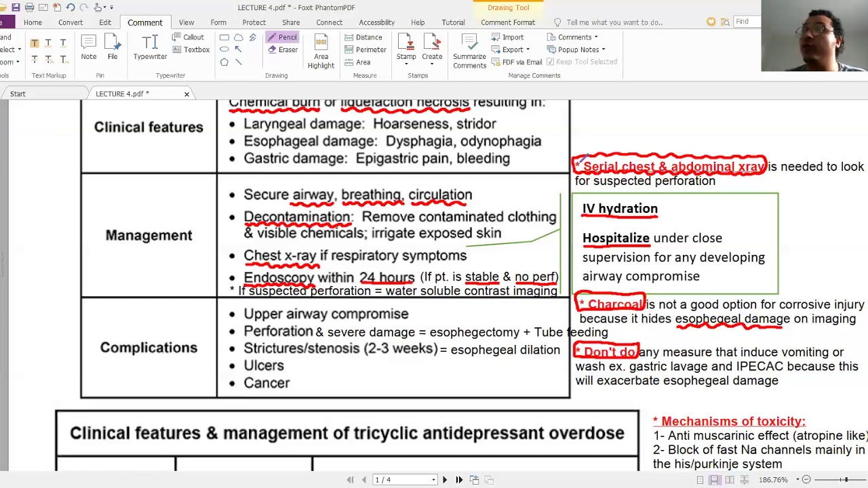
Task: Attach a File as comment
Action: coord(112,48)
